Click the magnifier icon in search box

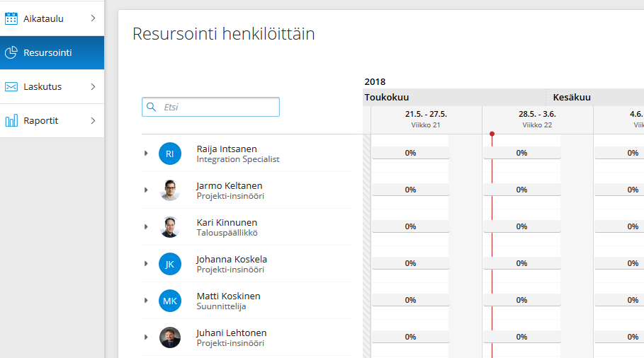click(151, 107)
